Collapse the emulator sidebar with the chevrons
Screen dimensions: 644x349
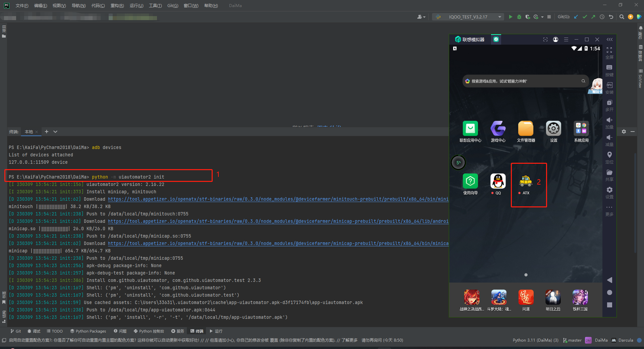[609, 39]
